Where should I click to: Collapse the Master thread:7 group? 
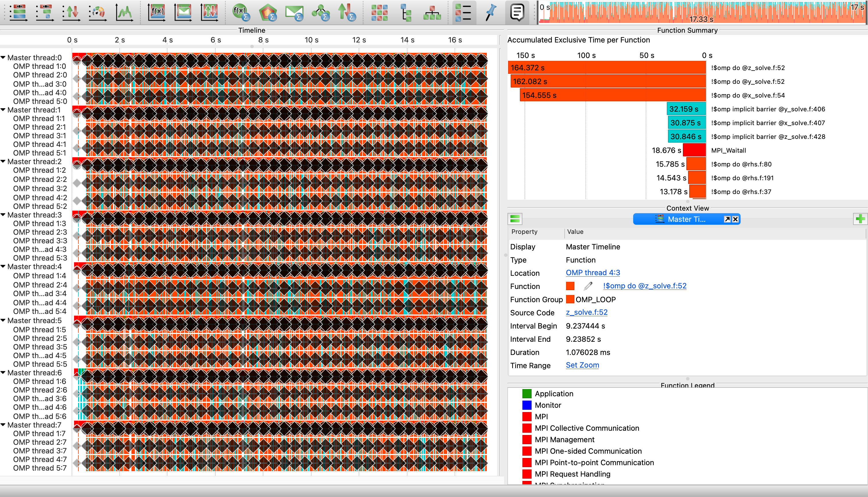click(x=3, y=425)
